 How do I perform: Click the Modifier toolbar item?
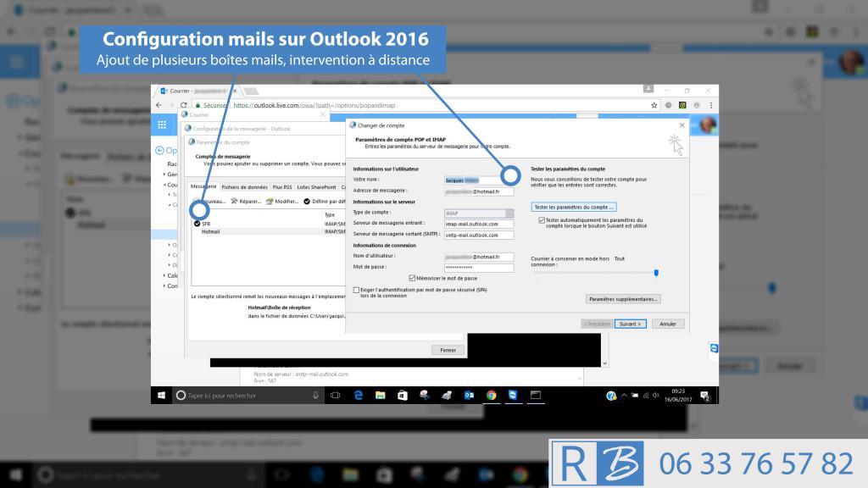(x=282, y=202)
